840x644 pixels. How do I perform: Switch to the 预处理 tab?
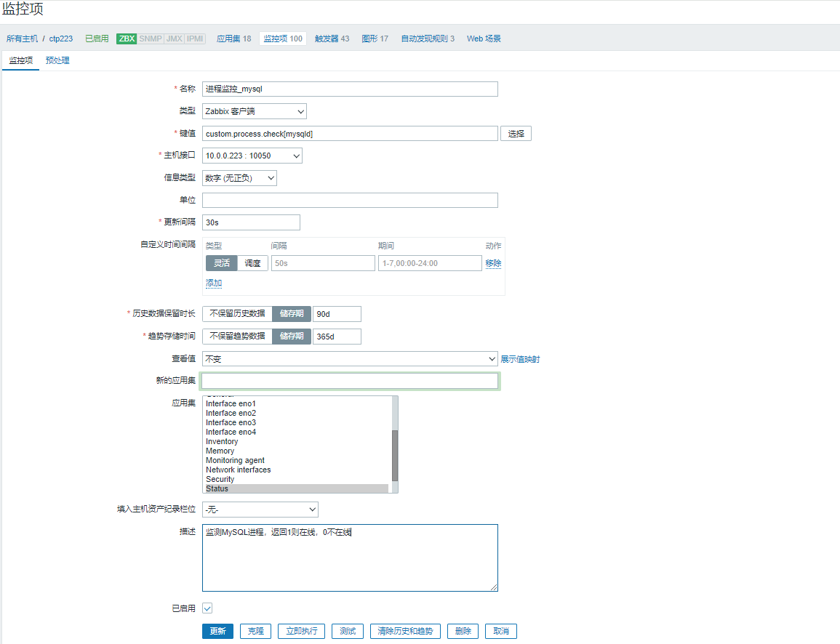57,60
